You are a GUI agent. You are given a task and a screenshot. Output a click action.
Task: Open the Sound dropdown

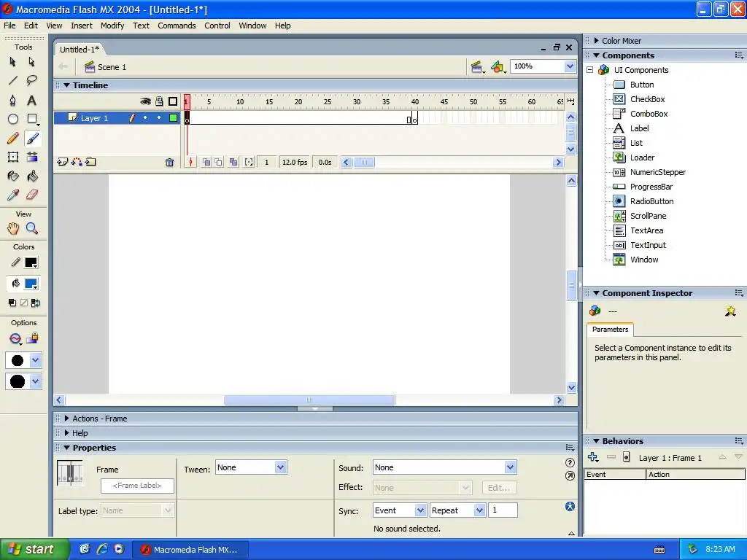[510, 467]
